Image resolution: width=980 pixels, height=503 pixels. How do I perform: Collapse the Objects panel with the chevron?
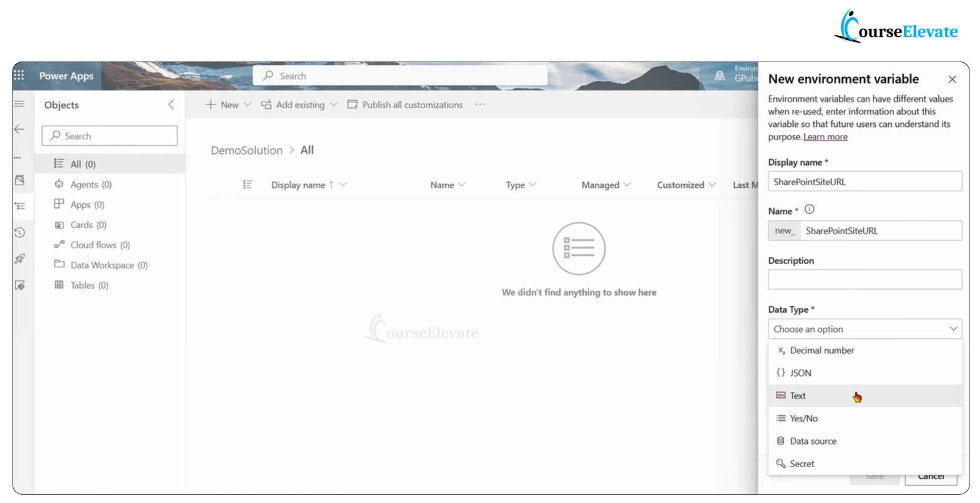[171, 105]
